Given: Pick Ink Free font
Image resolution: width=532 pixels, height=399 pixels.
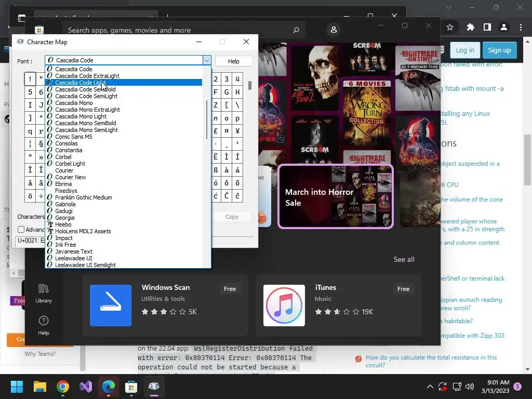Looking at the screenshot, I should pyautogui.click(x=124, y=245).
